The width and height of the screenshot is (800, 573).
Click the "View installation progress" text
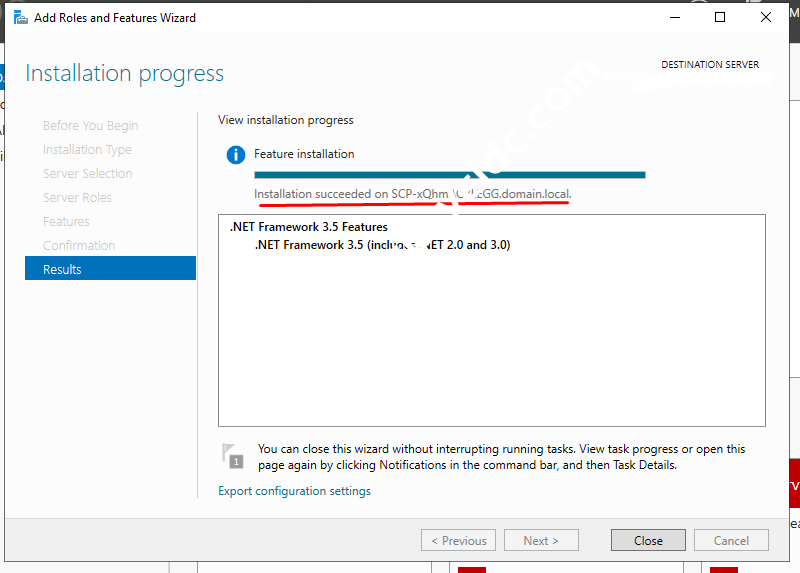(x=286, y=120)
